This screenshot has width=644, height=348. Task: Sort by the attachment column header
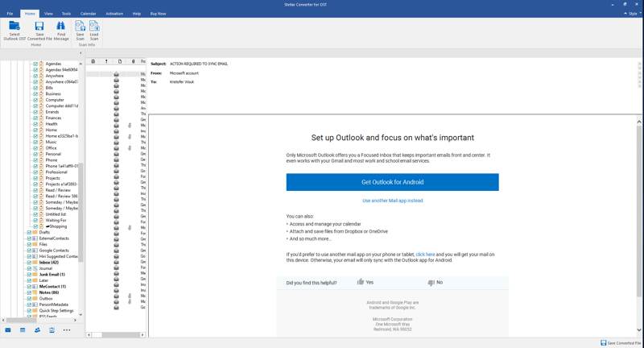coord(133,61)
